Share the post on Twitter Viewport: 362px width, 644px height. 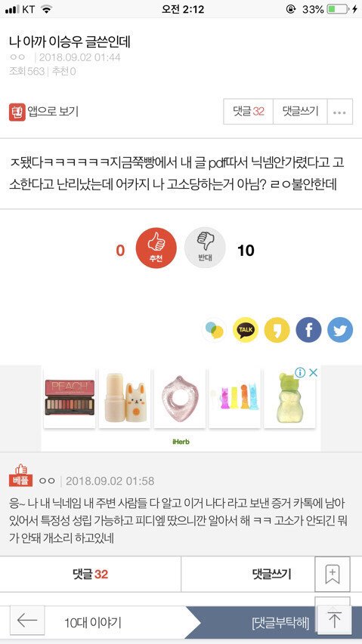340,330
